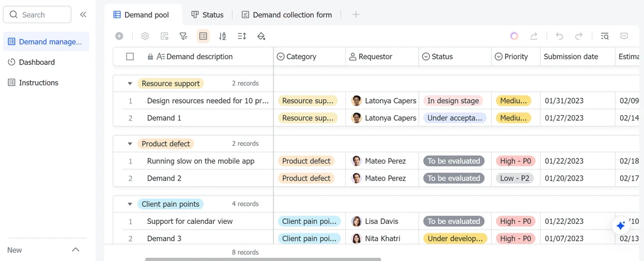Image resolution: width=644 pixels, height=261 pixels.
Task: Expand the New section chevron in sidebar
Action: point(75,250)
